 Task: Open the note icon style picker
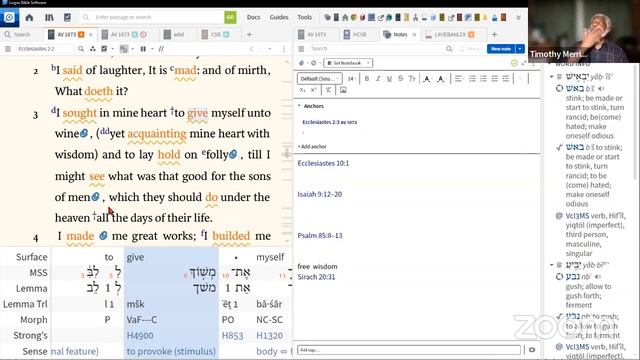(303, 63)
